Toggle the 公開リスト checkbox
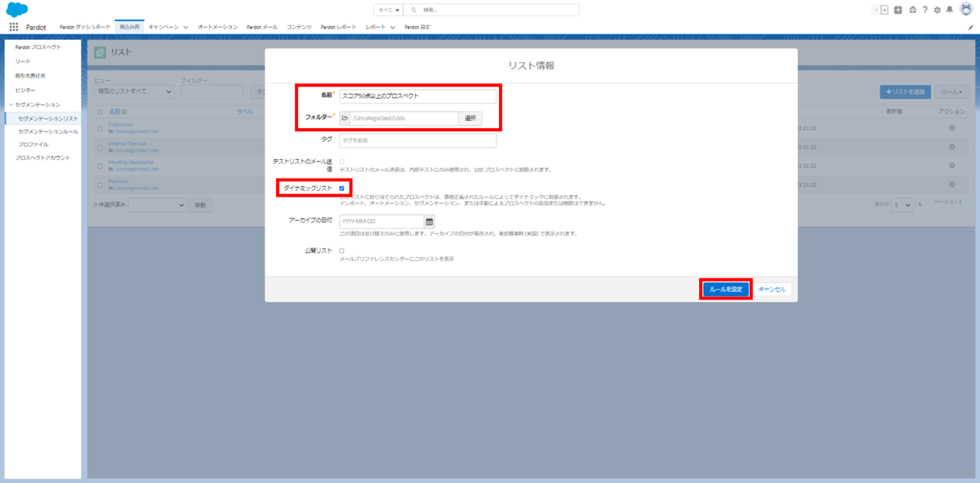This screenshot has height=483, width=980. (x=341, y=250)
